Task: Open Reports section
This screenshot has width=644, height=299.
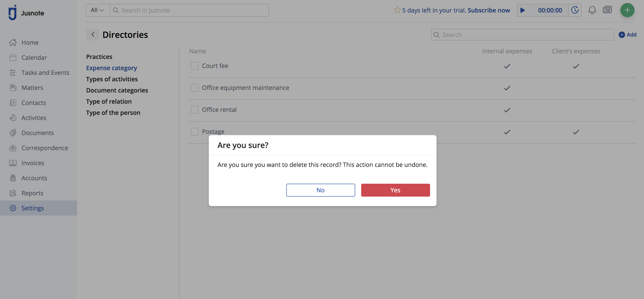Action: click(x=32, y=193)
